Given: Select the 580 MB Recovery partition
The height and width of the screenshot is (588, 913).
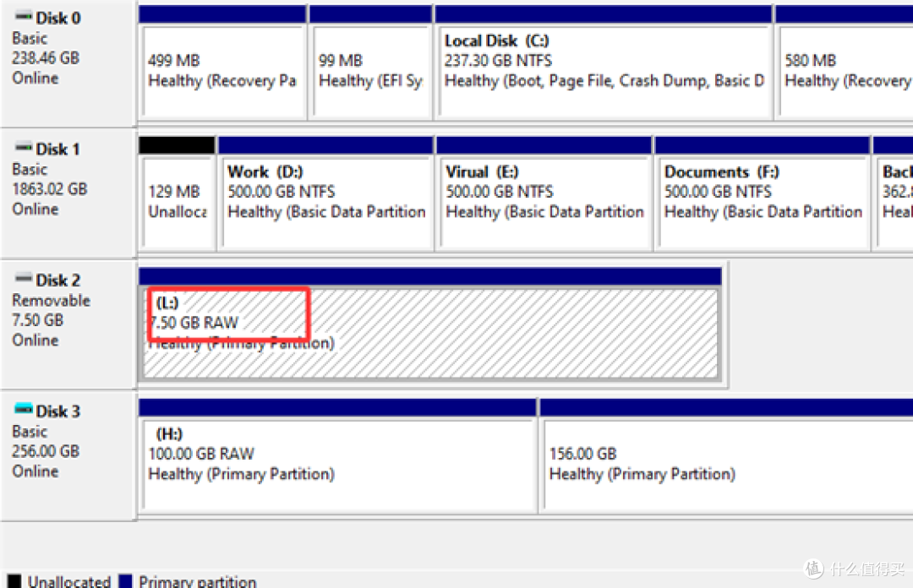Looking at the screenshot, I should 845,71.
